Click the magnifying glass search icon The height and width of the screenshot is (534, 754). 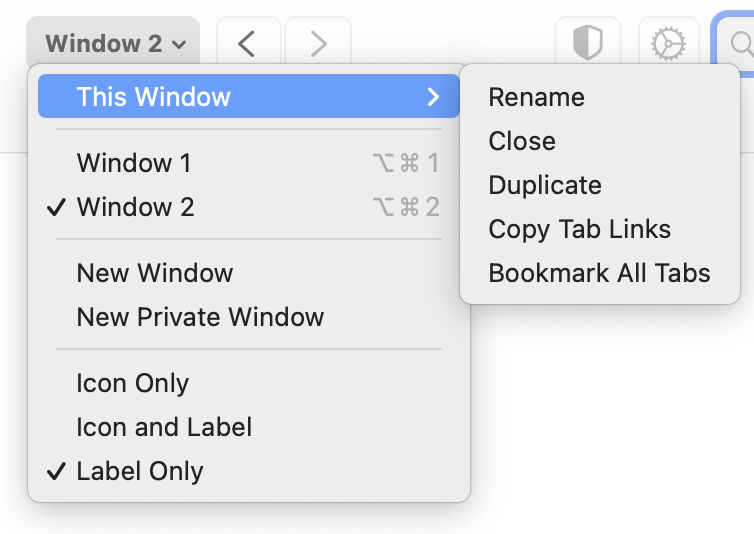pyautogui.click(x=741, y=44)
